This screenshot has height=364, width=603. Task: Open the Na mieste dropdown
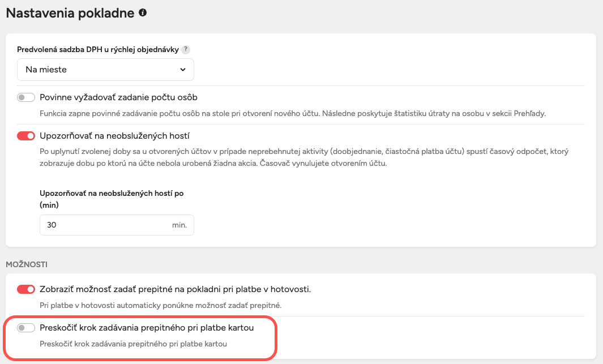(x=105, y=70)
